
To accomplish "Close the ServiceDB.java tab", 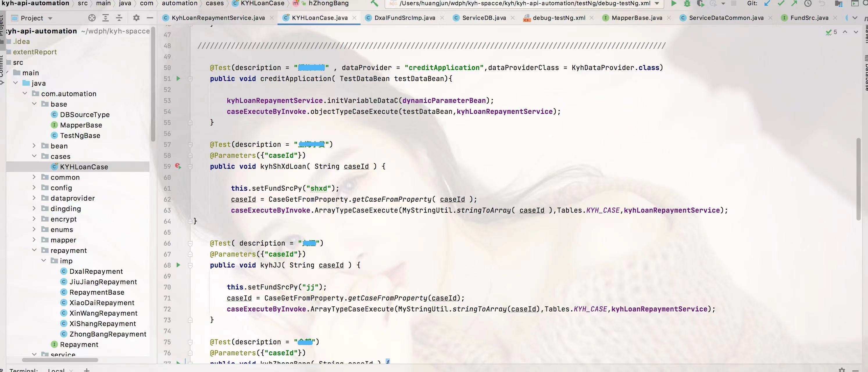I will point(512,18).
